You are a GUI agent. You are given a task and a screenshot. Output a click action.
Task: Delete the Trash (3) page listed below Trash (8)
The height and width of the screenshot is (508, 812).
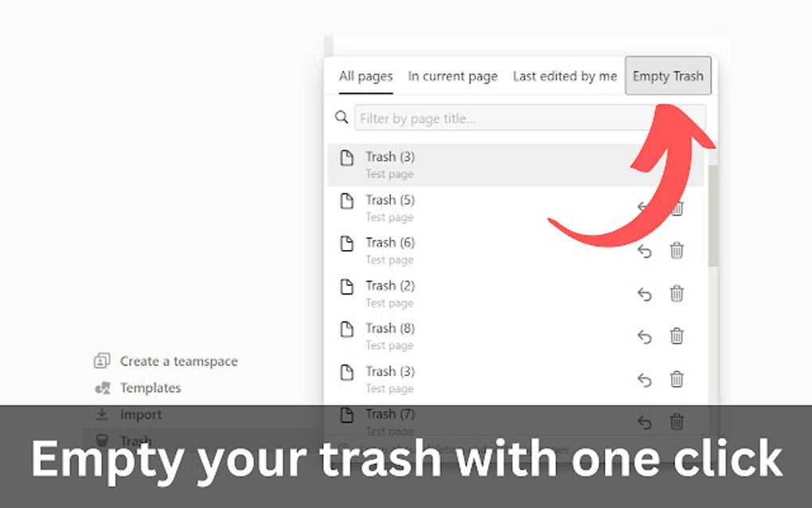[677, 378]
